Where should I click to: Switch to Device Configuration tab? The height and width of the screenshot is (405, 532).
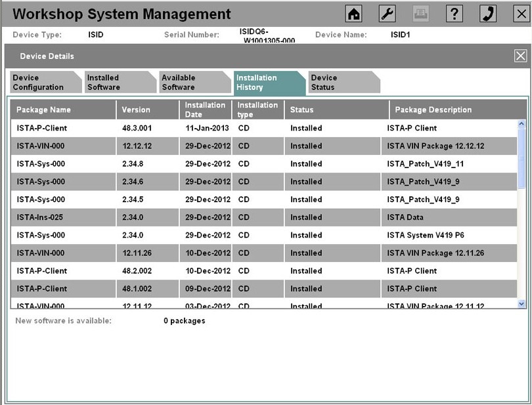(42, 83)
